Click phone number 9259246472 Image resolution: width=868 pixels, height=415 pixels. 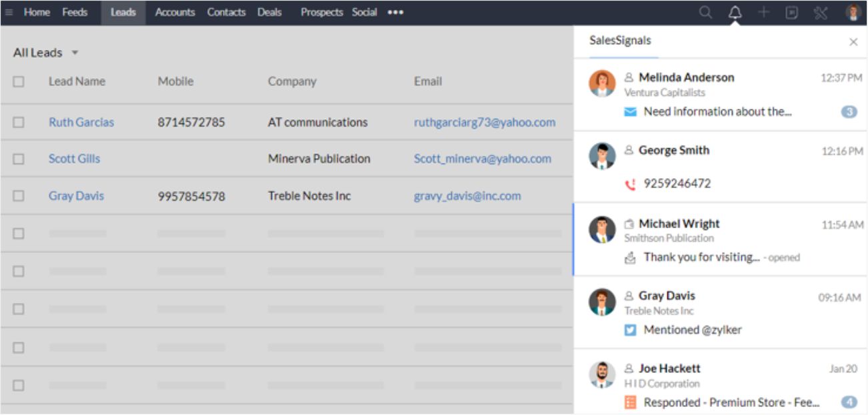[x=677, y=183]
